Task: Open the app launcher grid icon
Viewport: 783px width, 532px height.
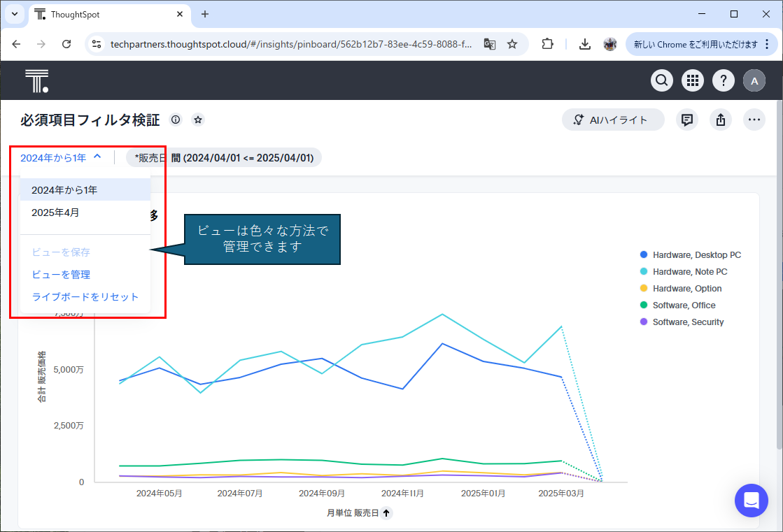Action: (693, 81)
